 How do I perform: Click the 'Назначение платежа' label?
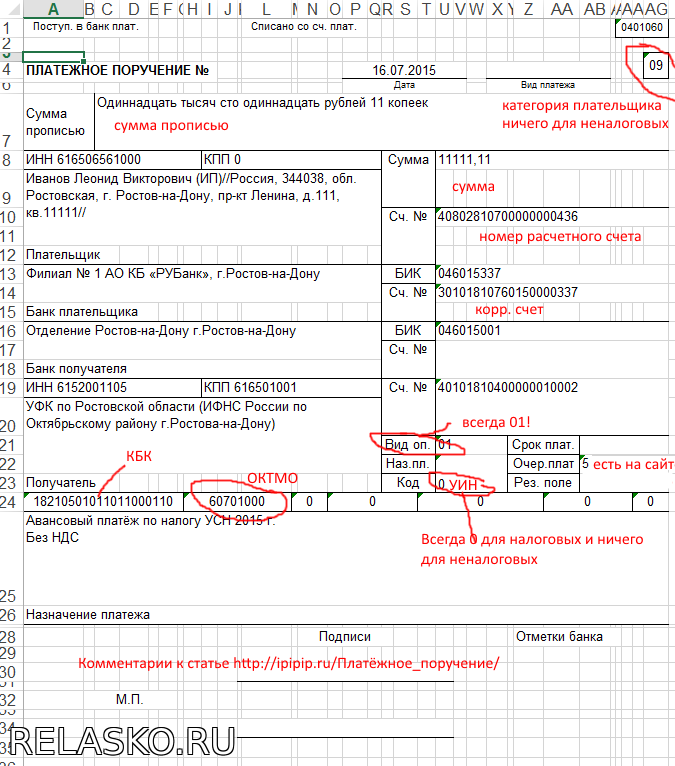coord(88,615)
